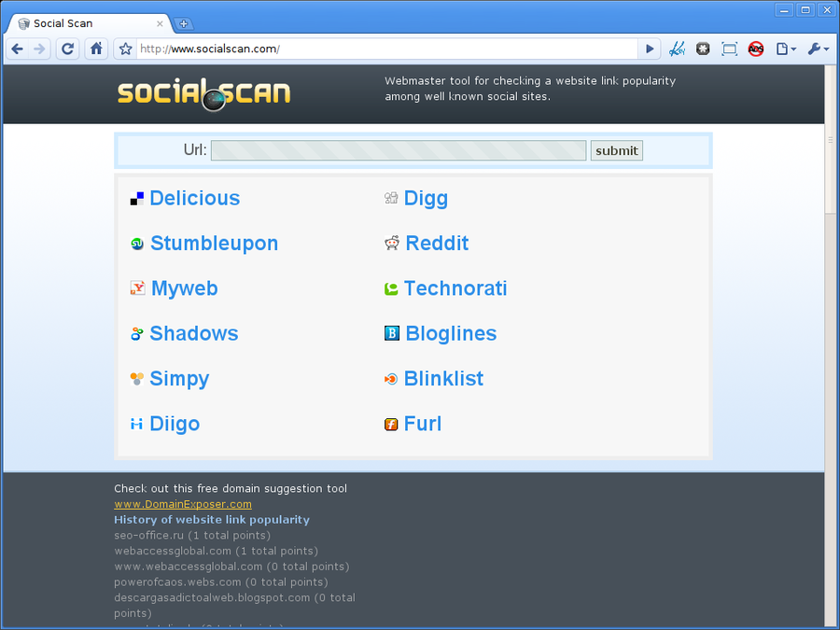This screenshot has width=840, height=630.
Task: Click the dark asterisk extension icon
Action: (x=703, y=49)
